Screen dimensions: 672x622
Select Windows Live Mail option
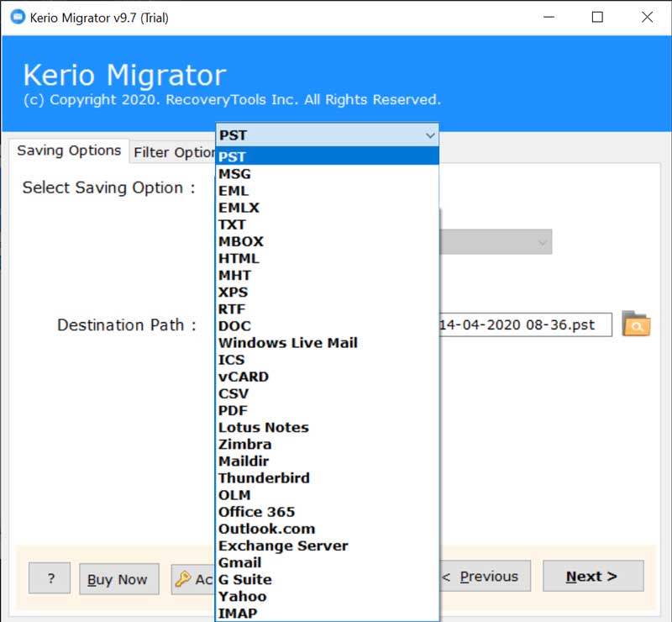click(328, 343)
